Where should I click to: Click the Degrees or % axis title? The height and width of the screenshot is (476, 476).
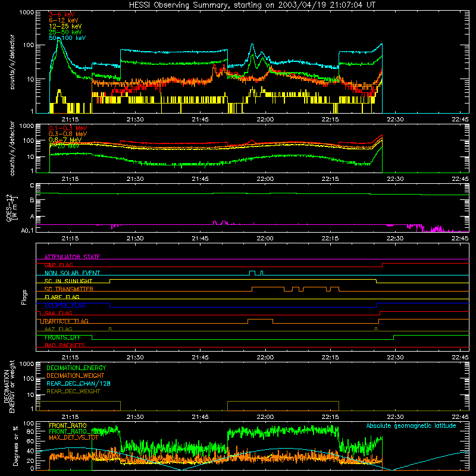(15, 446)
